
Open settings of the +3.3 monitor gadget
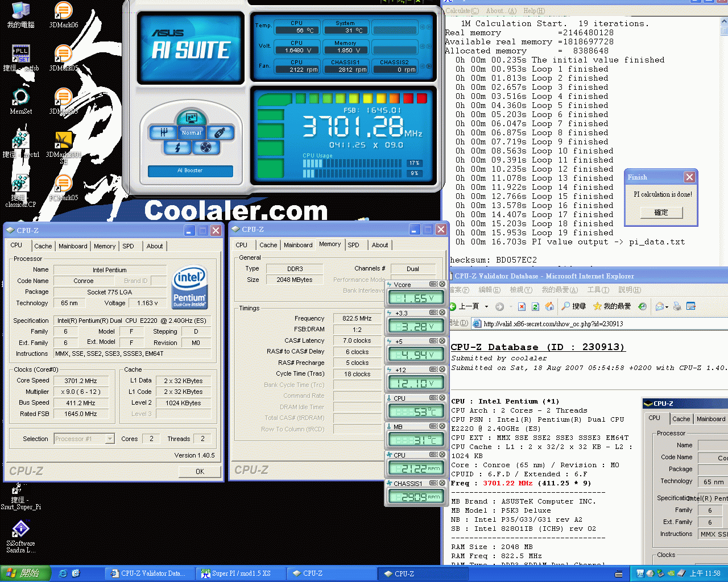click(433, 313)
